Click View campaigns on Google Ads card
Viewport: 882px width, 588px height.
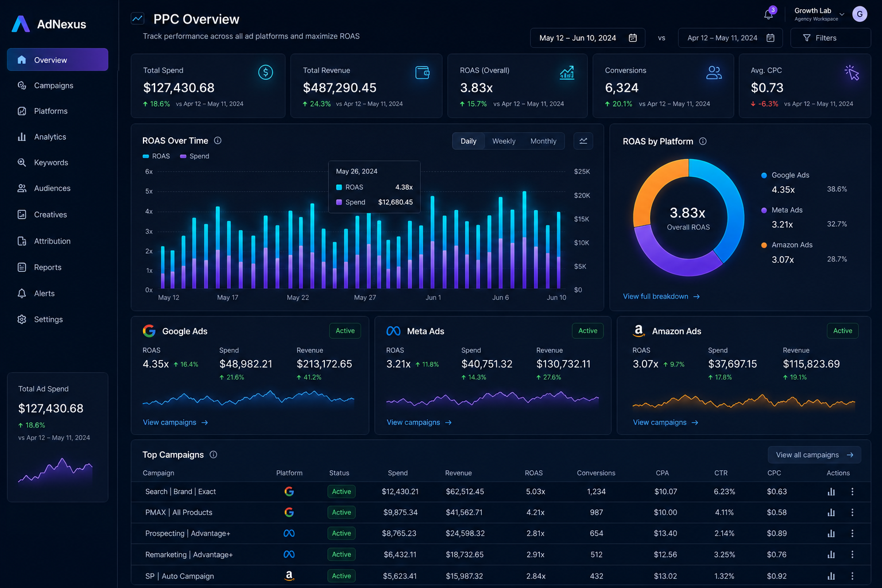tap(176, 423)
